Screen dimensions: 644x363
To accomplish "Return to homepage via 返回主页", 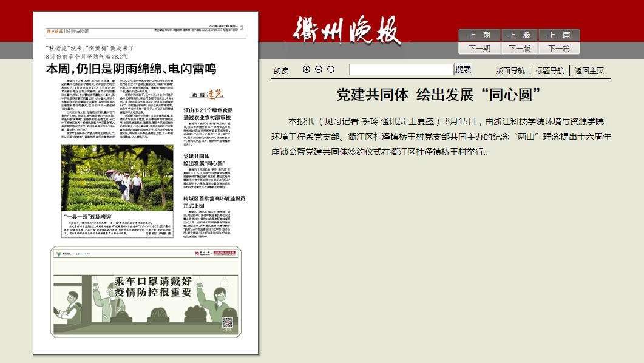I will point(589,70).
